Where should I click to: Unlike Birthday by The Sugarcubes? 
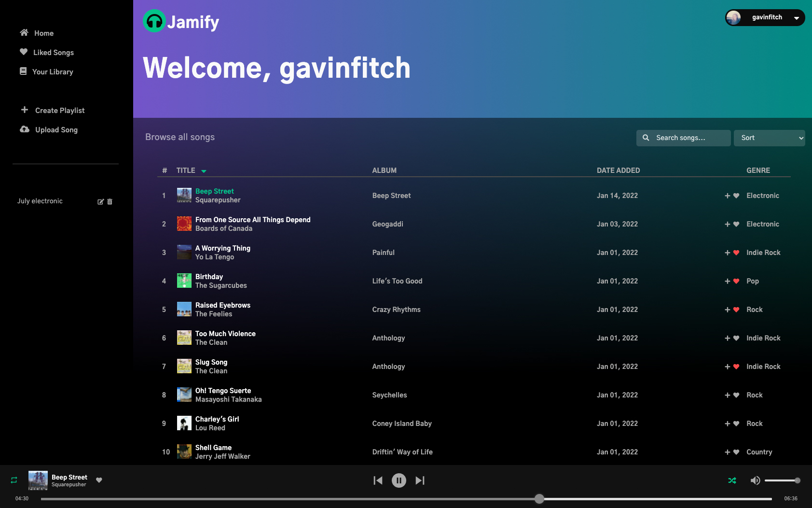[736, 281]
